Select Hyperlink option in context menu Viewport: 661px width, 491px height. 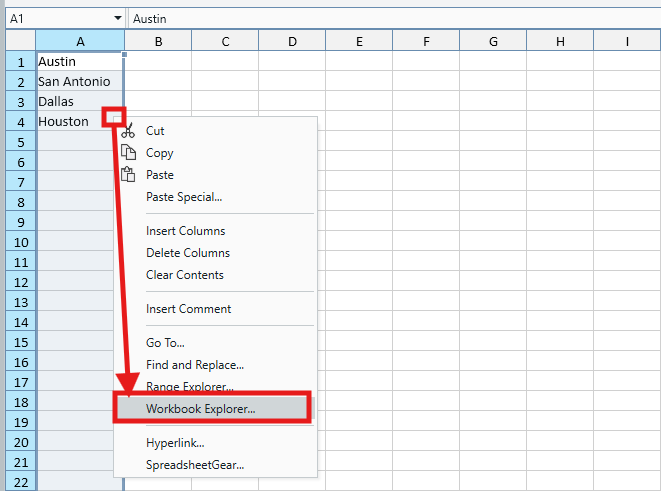pyautogui.click(x=175, y=442)
